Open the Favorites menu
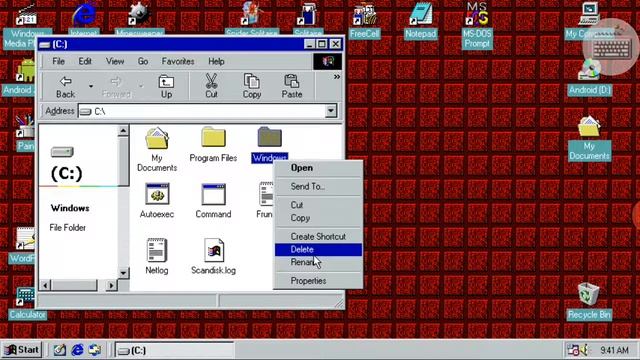Viewport: 640px width, 360px height. (x=178, y=61)
